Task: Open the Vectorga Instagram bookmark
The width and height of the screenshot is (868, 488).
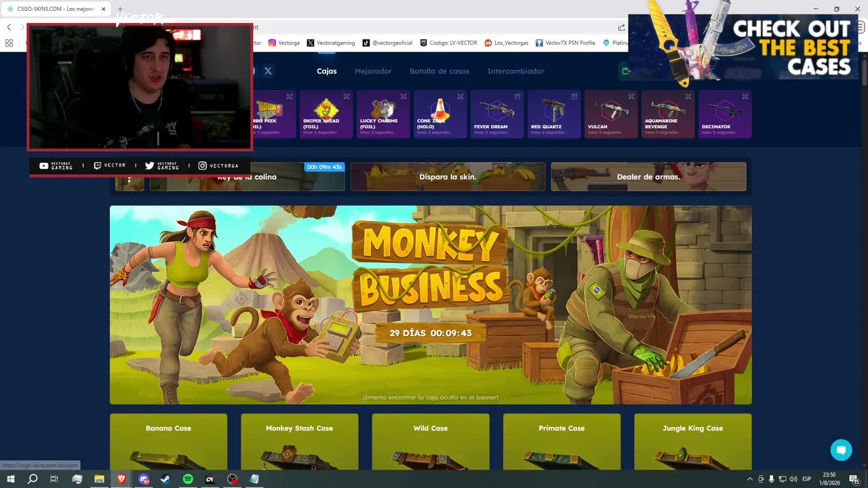Action: pyautogui.click(x=284, y=43)
